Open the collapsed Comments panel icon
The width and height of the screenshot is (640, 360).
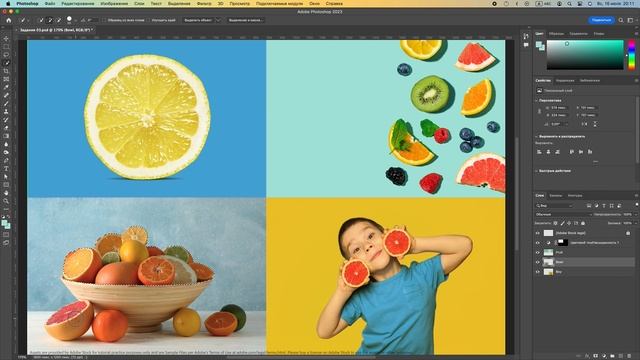526,45
